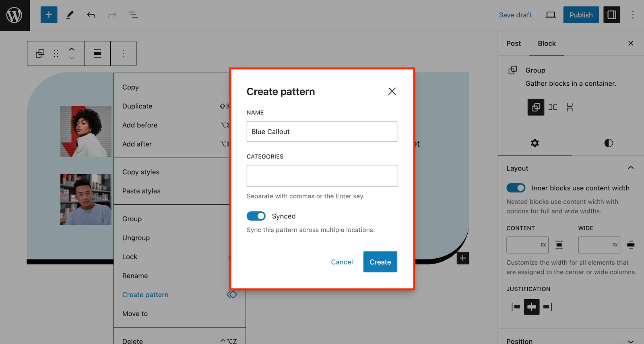Click content width alignment icon
This screenshot has height=344, width=644.
tap(559, 245)
